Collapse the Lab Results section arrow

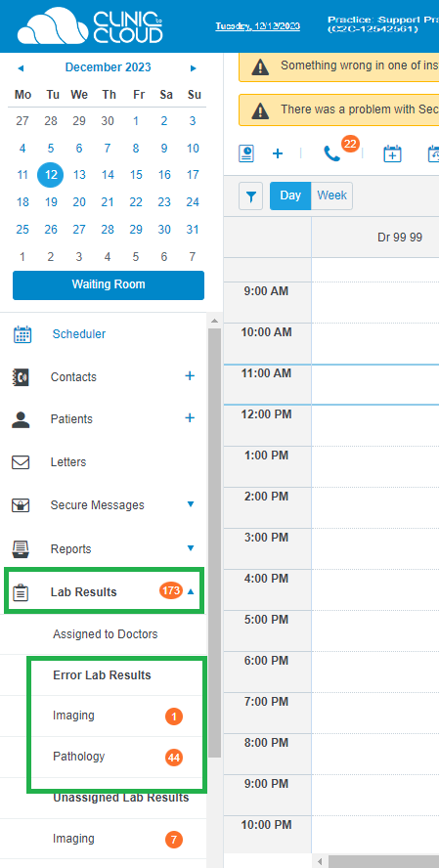click(191, 591)
